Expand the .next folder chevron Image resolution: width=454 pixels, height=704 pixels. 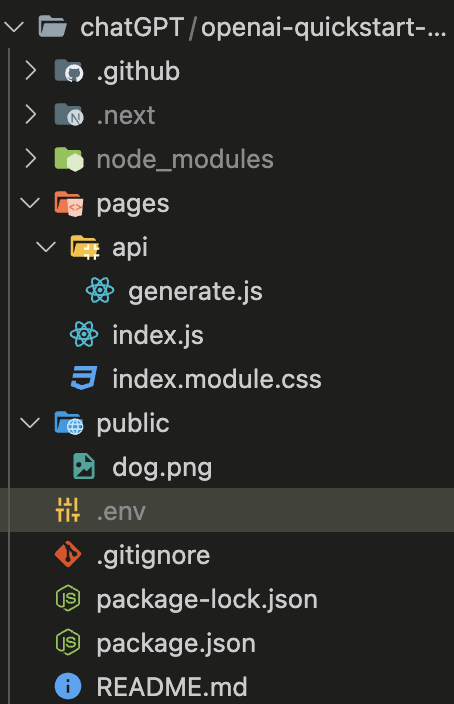click(31, 115)
